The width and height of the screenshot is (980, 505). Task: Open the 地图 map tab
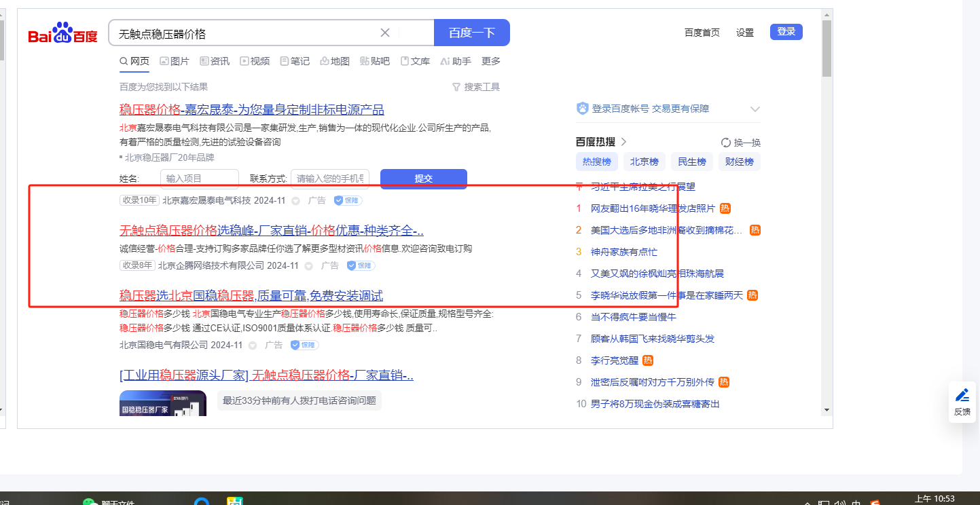[x=335, y=61]
